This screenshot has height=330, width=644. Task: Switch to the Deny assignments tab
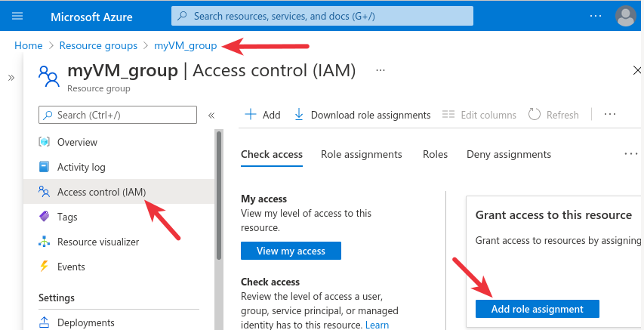[x=508, y=154]
